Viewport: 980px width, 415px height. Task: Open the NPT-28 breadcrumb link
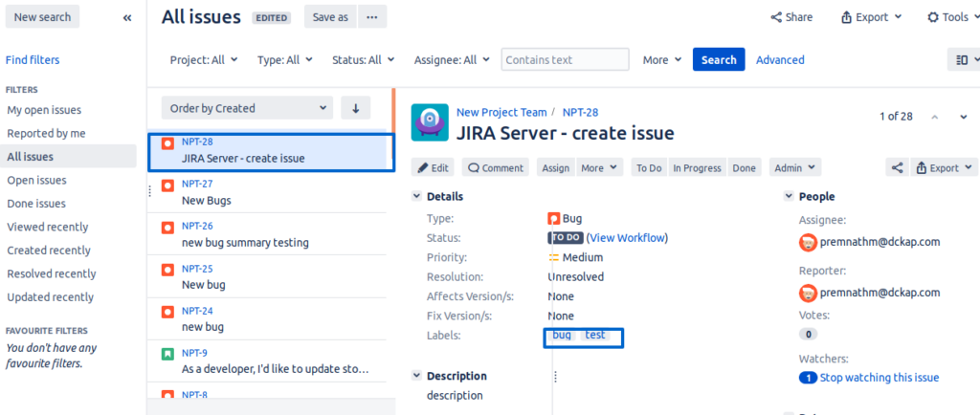(x=580, y=112)
